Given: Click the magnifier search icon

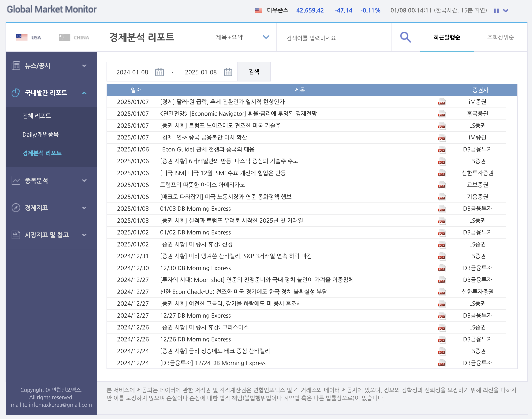Looking at the screenshot, I should click(406, 37).
